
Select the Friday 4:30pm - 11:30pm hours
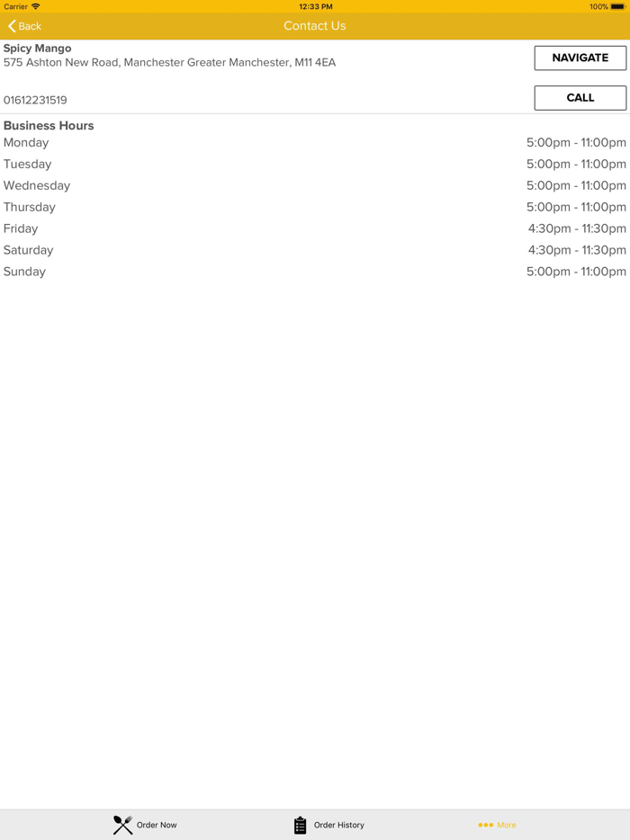coord(577,228)
